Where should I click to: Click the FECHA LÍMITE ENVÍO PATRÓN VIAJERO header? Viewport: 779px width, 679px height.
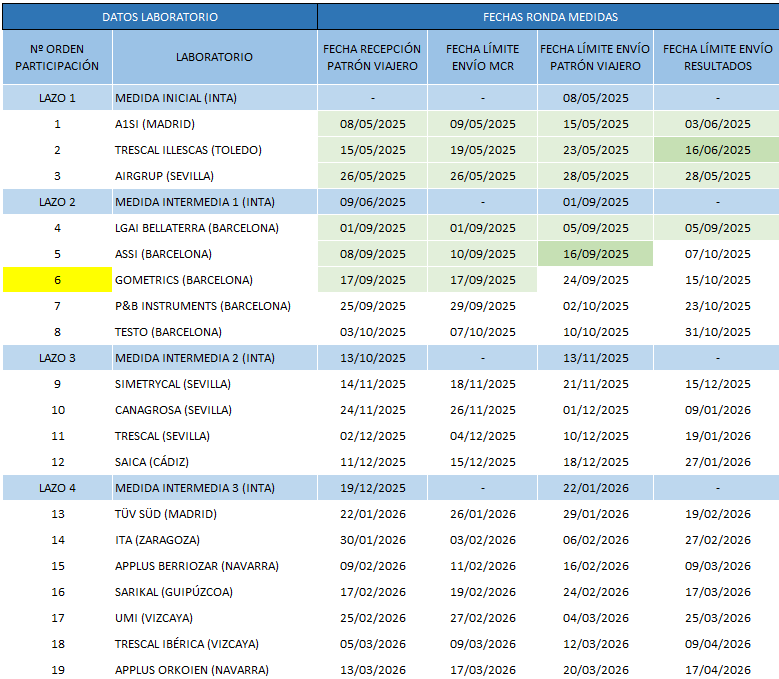coord(595,57)
